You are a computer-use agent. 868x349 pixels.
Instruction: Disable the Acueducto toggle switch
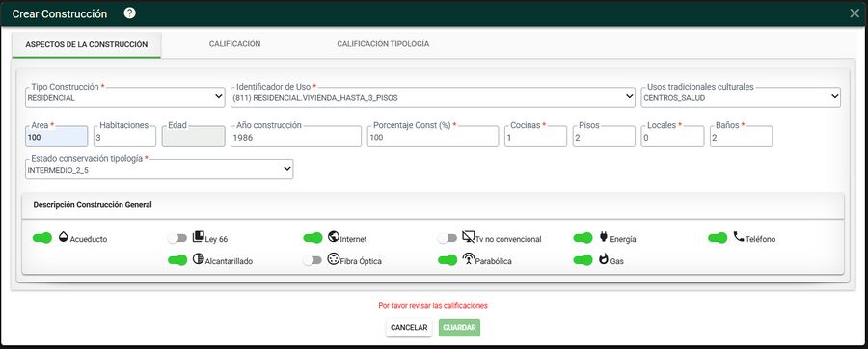click(x=42, y=238)
